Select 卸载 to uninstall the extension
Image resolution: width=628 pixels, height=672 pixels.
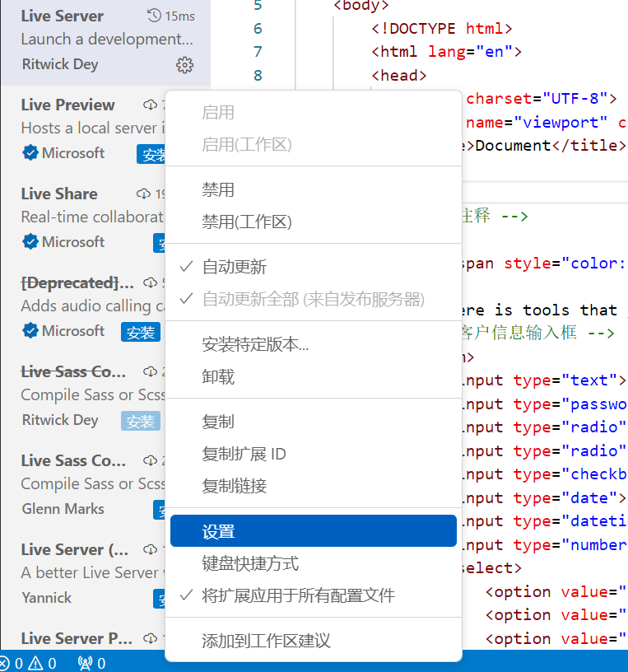point(313,376)
